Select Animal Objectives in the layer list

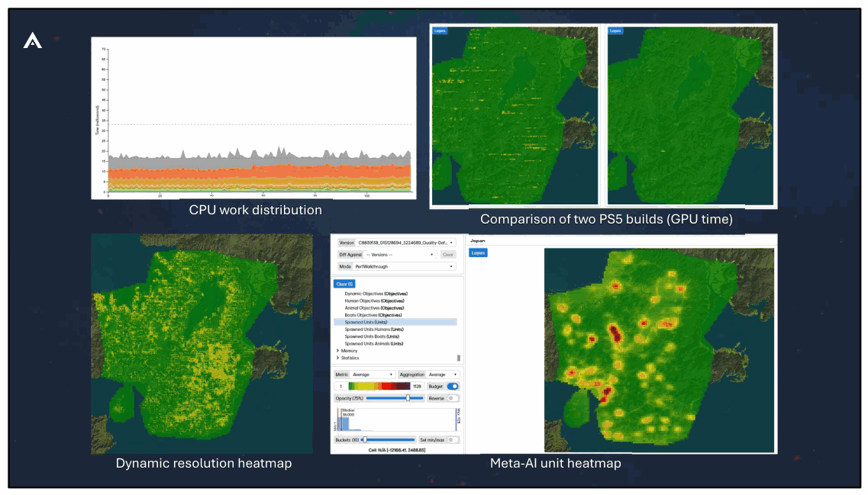tap(374, 308)
